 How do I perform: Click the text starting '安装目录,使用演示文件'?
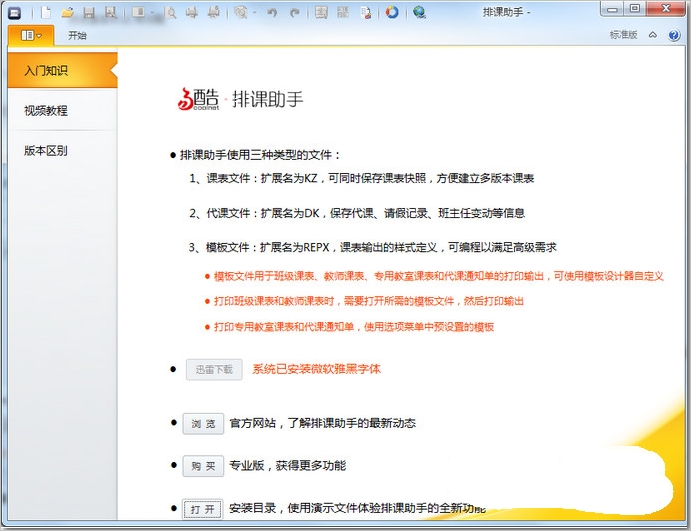[357, 508]
